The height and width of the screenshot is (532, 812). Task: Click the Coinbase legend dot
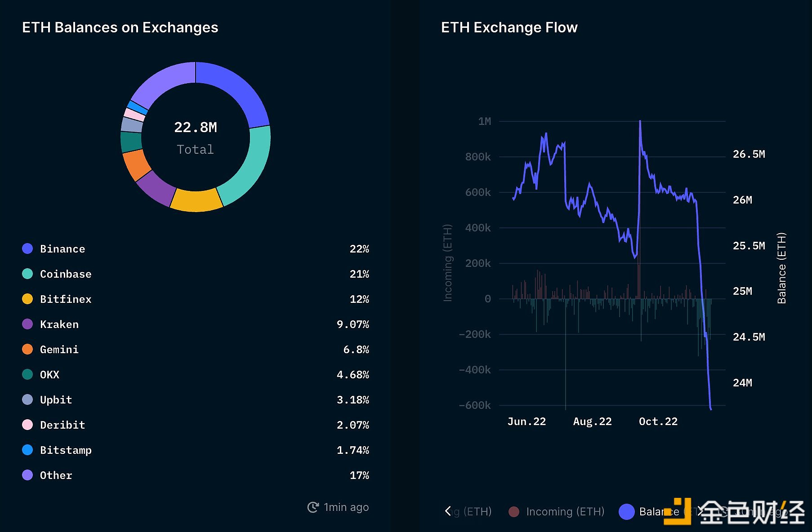(27, 274)
